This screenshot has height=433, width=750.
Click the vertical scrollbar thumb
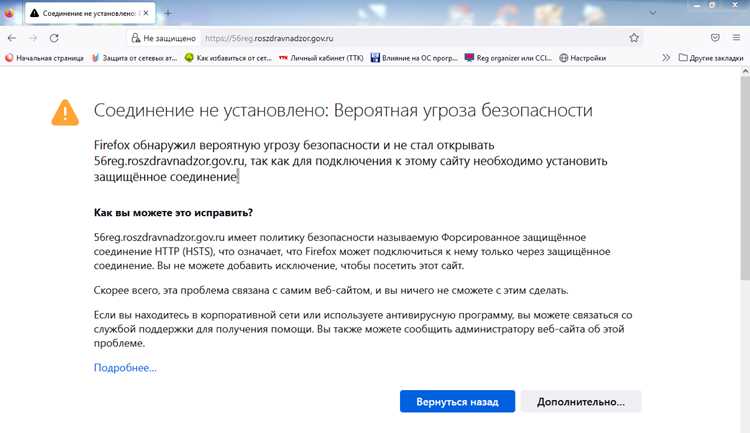[x=745, y=177]
